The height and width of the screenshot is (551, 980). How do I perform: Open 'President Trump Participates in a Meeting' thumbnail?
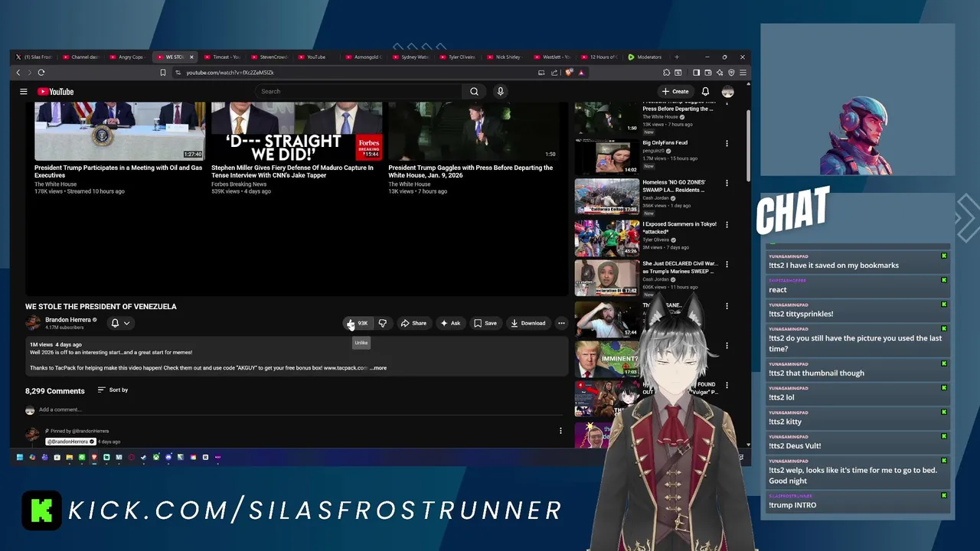tap(119, 132)
